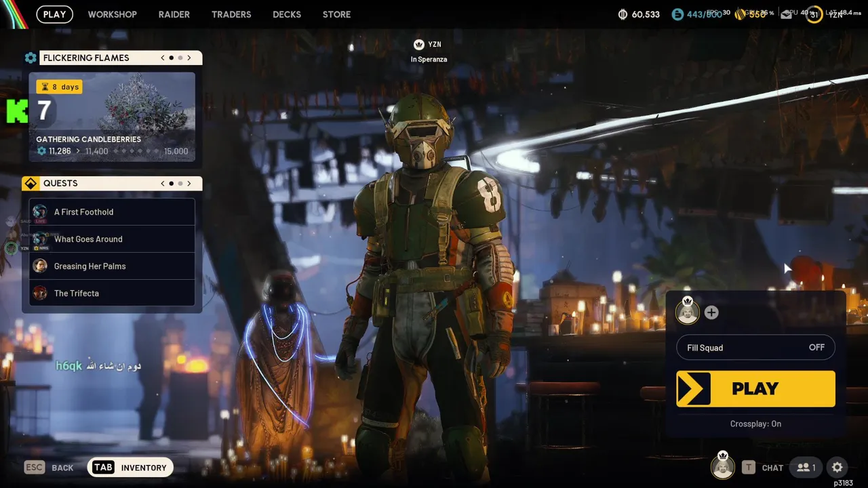Select second page dot in Flickering Flames header

point(180,58)
